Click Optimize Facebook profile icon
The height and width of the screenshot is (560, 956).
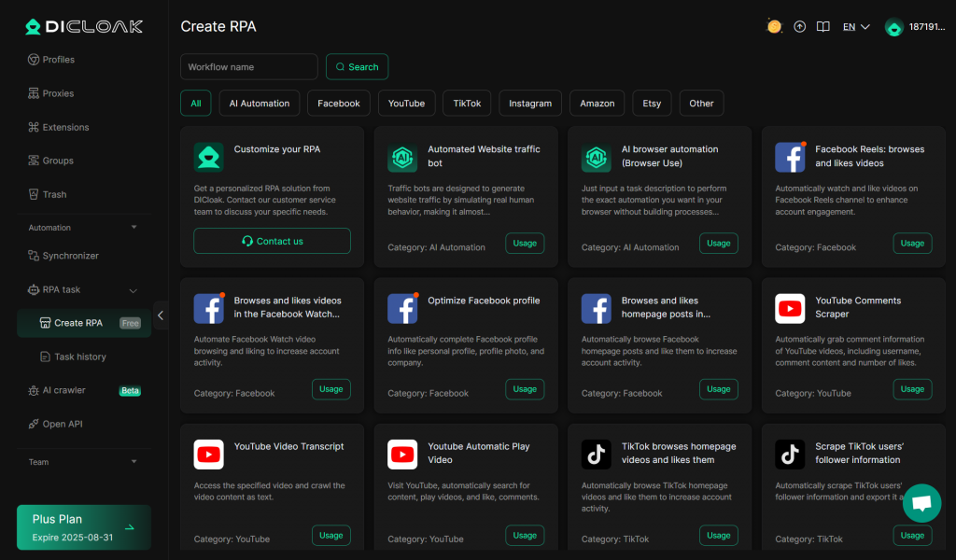tap(402, 308)
